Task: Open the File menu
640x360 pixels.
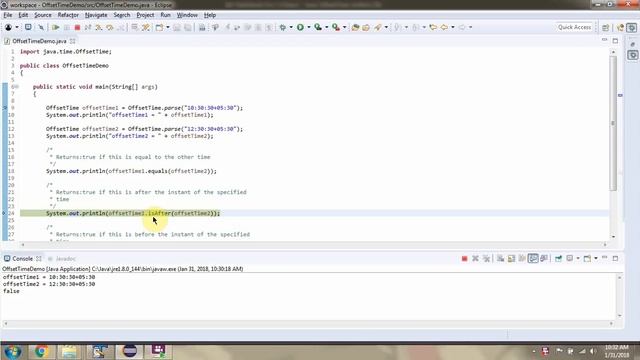Action: (8, 15)
